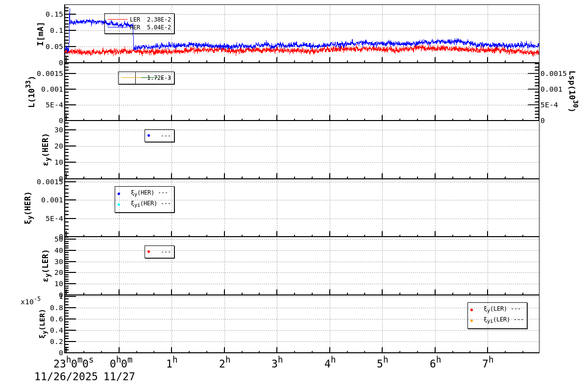Click the 5E-4 tick on Lsp right axis
This screenshot has height=391, width=588.
(549, 105)
